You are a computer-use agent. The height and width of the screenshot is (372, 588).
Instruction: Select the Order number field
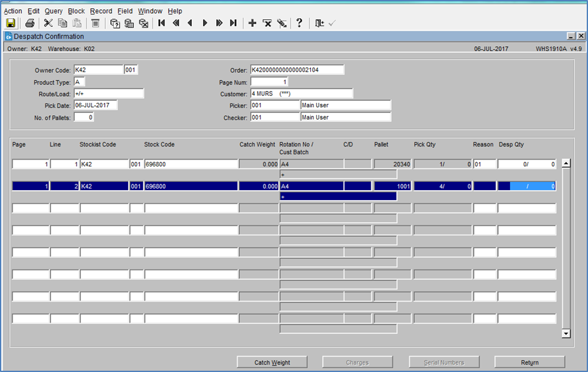pos(297,70)
